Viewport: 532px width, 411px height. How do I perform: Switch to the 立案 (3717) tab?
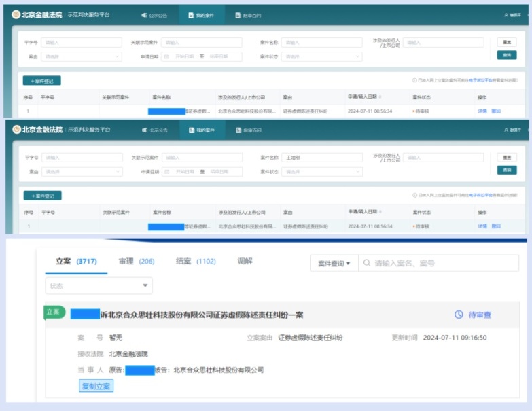(76, 261)
